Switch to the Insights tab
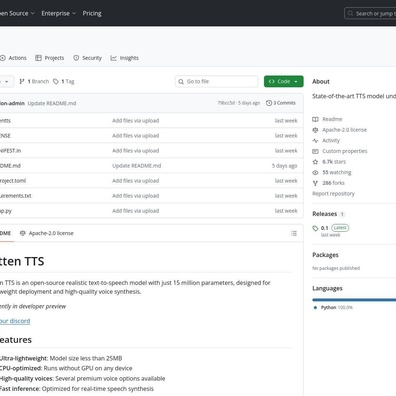The height and width of the screenshot is (396, 396). pyautogui.click(x=124, y=58)
